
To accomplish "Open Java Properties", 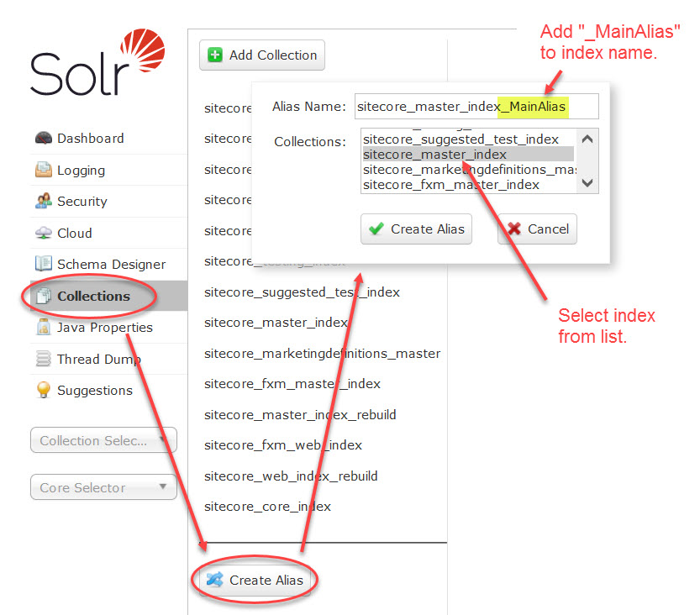I will tap(108, 327).
